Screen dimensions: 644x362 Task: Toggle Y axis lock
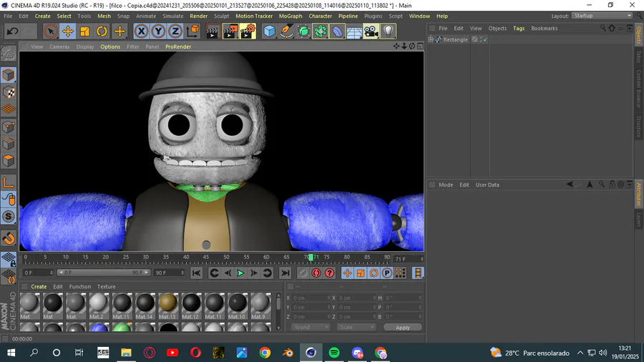click(158, 31)
